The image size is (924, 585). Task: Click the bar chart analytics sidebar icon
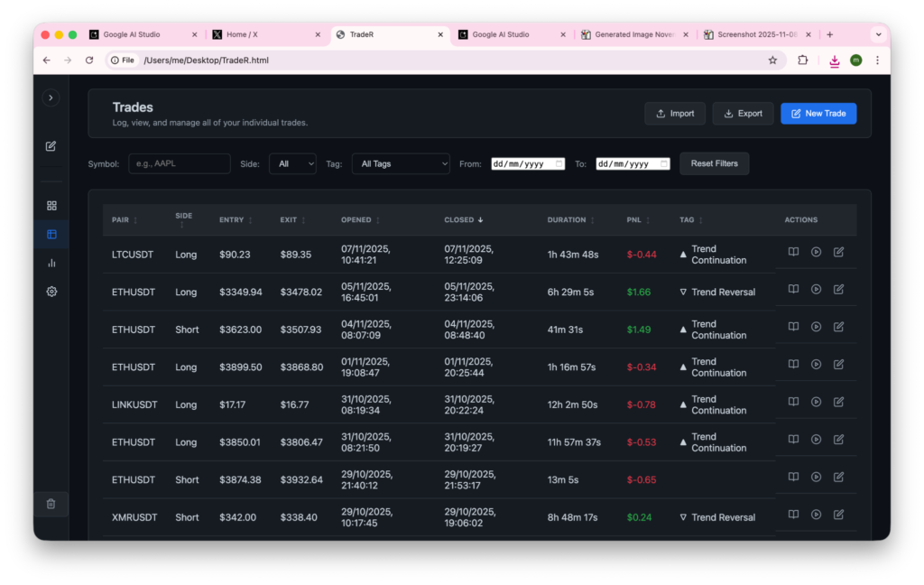coord(51,263)
